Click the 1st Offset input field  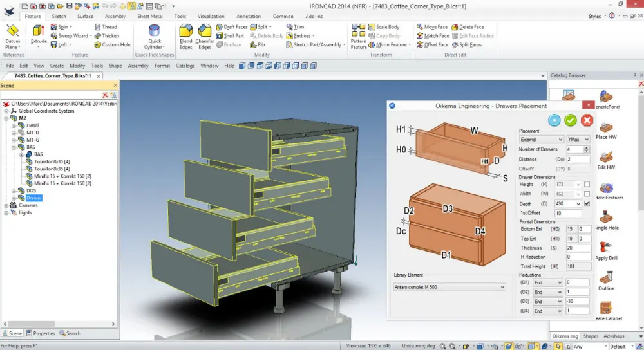click(569, 213)
